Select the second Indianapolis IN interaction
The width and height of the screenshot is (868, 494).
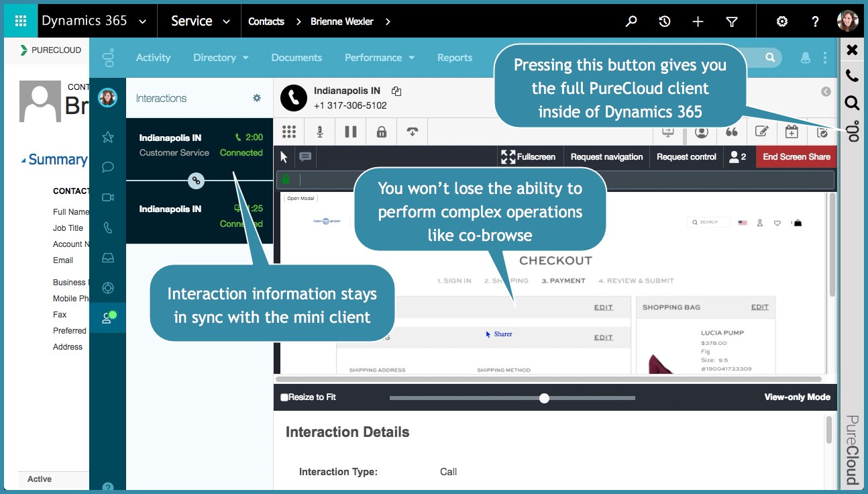point(200,216)
